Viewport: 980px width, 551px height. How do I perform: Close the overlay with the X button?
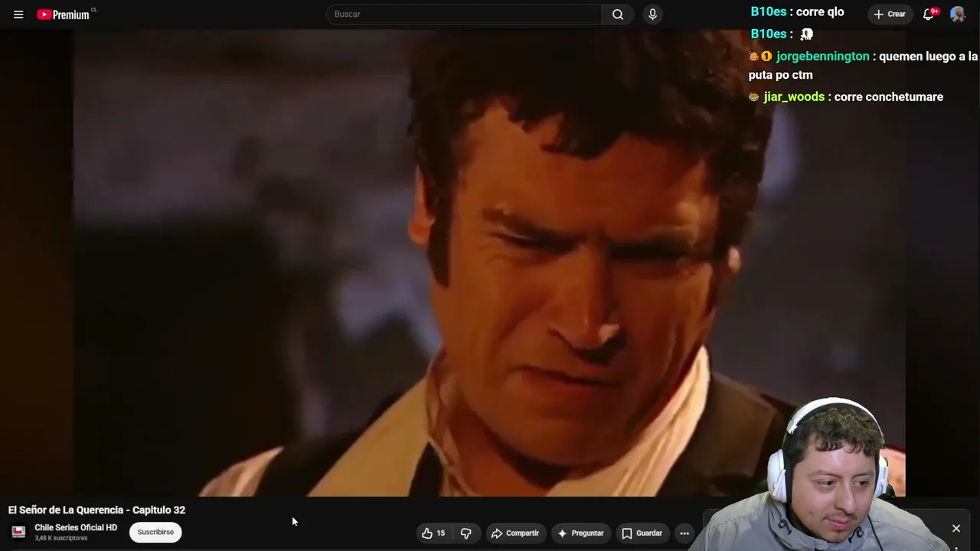point(956,528)
